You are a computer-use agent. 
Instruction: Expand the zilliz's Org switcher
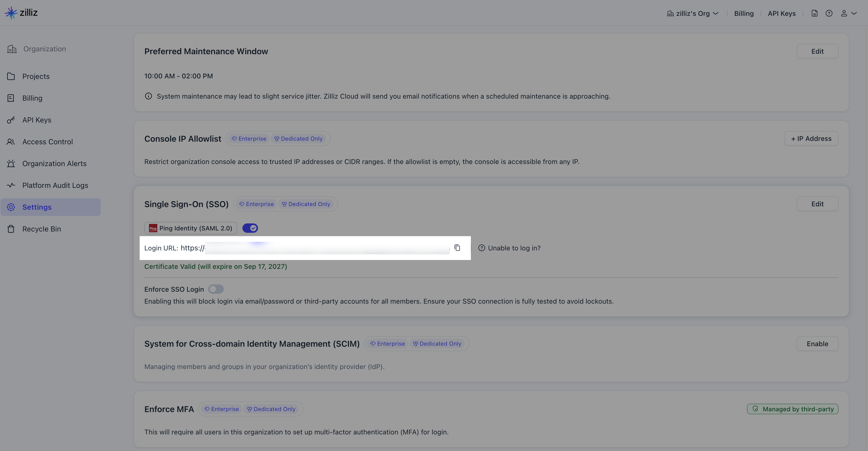click(693, 13)
